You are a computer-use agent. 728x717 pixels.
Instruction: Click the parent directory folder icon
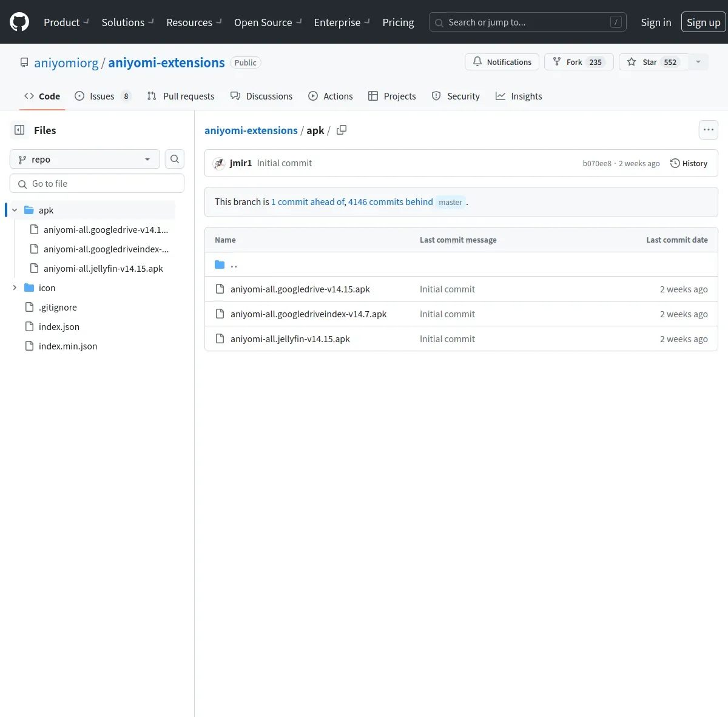pos(220,264)
